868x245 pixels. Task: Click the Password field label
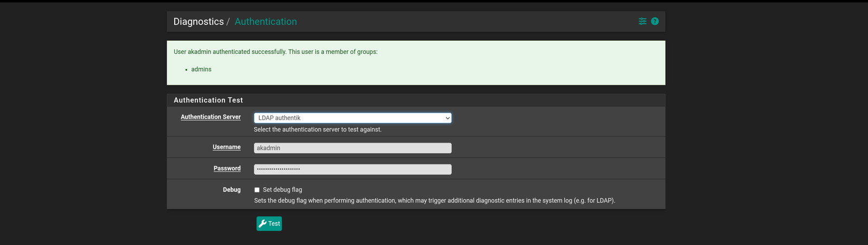pyautogui.click(x=227, y=168)
